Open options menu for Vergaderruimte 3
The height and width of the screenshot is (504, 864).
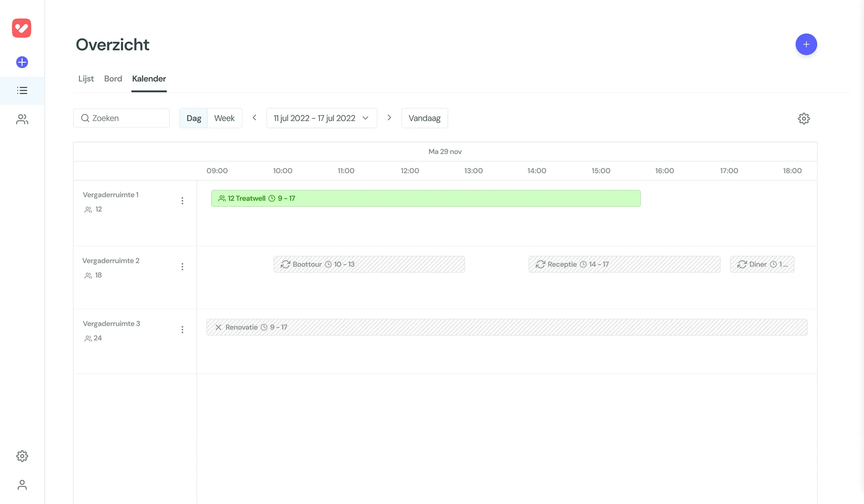tap(183, 330)
